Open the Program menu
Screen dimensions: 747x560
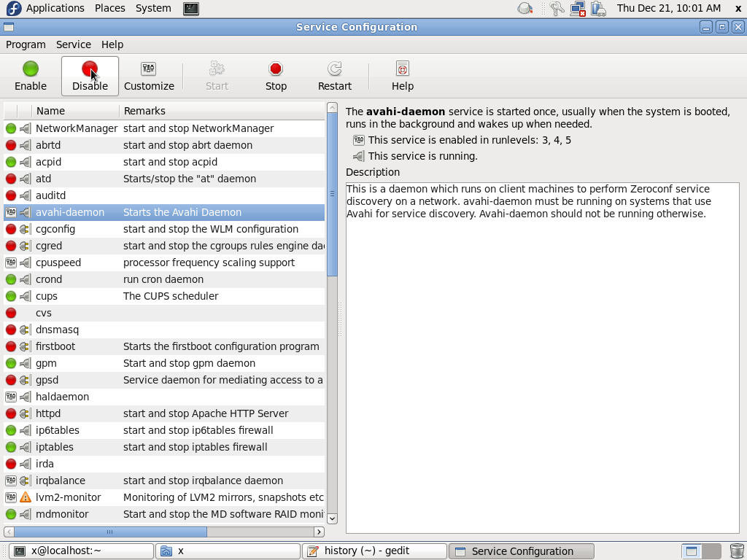click(x=26, y=44)
